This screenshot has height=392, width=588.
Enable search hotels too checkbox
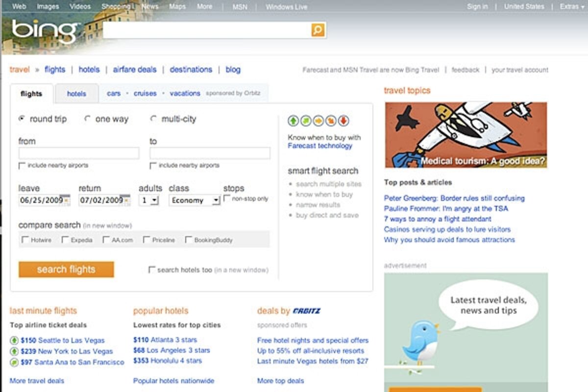(152, 269)
